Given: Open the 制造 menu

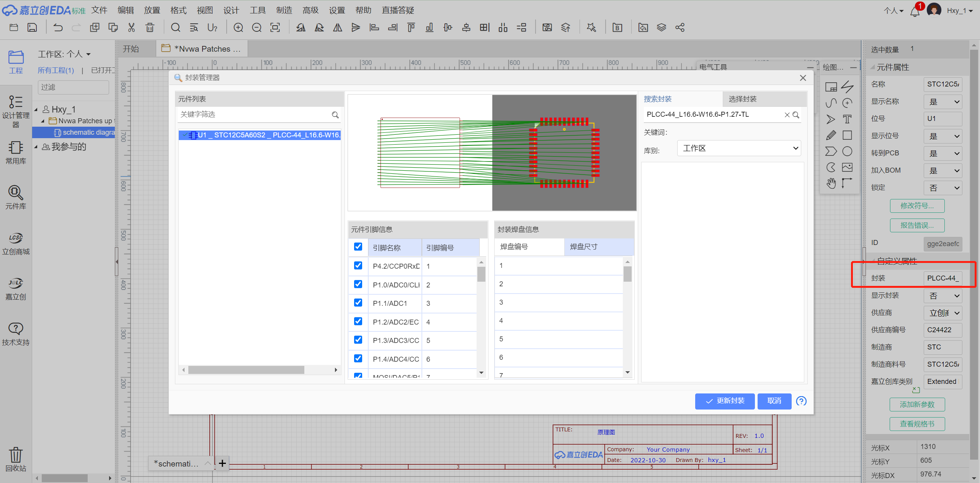Looking at the screenshot, I should tap(284, 10).
